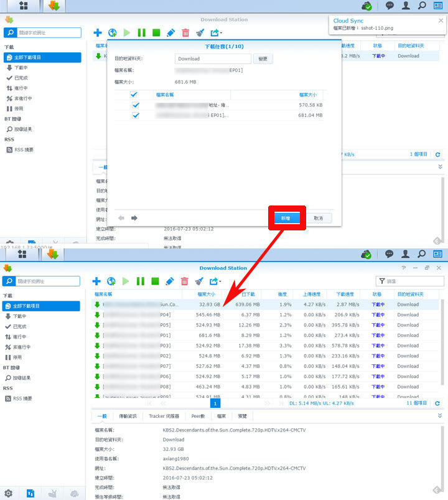448x500 pixels.
Task: Open the chat notifications icon above the 11-item window
Action: [x=389, y=254]
